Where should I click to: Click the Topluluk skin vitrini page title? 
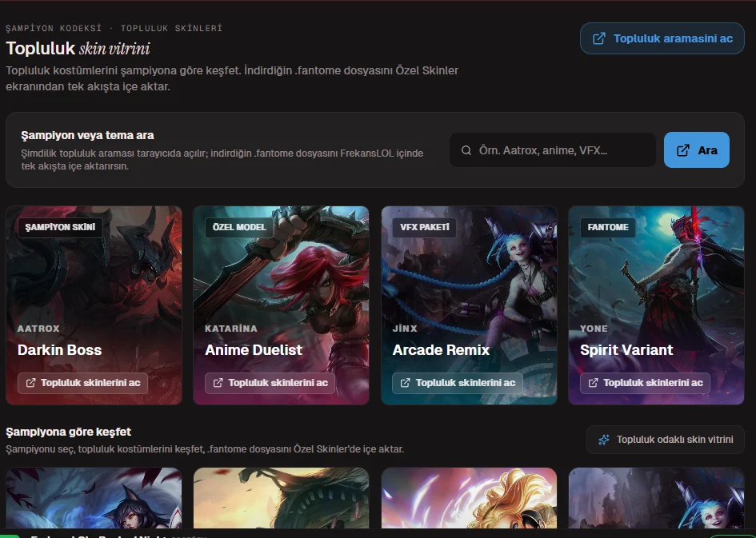point(78,48)
